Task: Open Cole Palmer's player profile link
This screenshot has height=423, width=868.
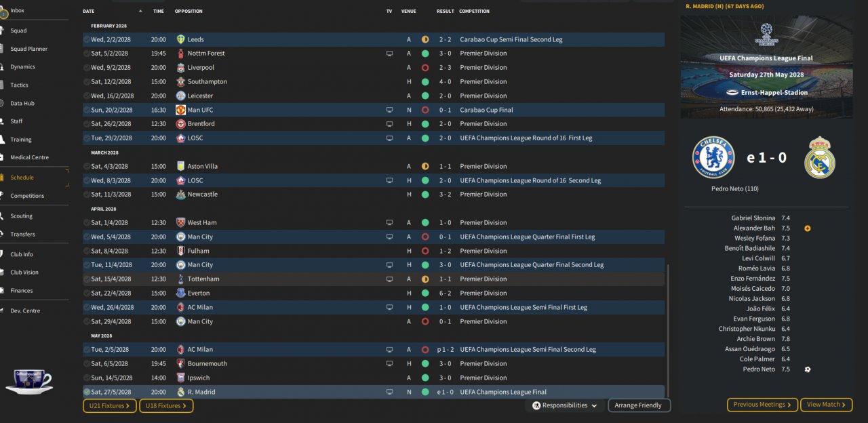Action: tap(757, 359)
